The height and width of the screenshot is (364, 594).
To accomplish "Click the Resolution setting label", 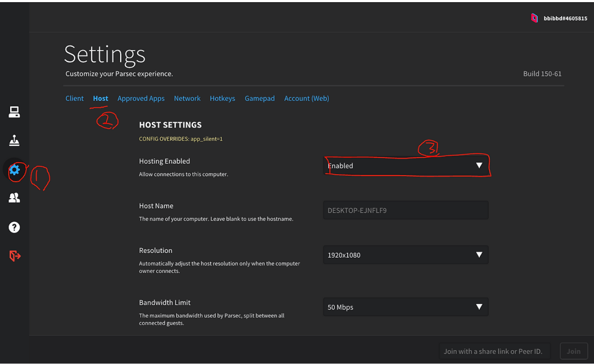I will click(156, 251).
